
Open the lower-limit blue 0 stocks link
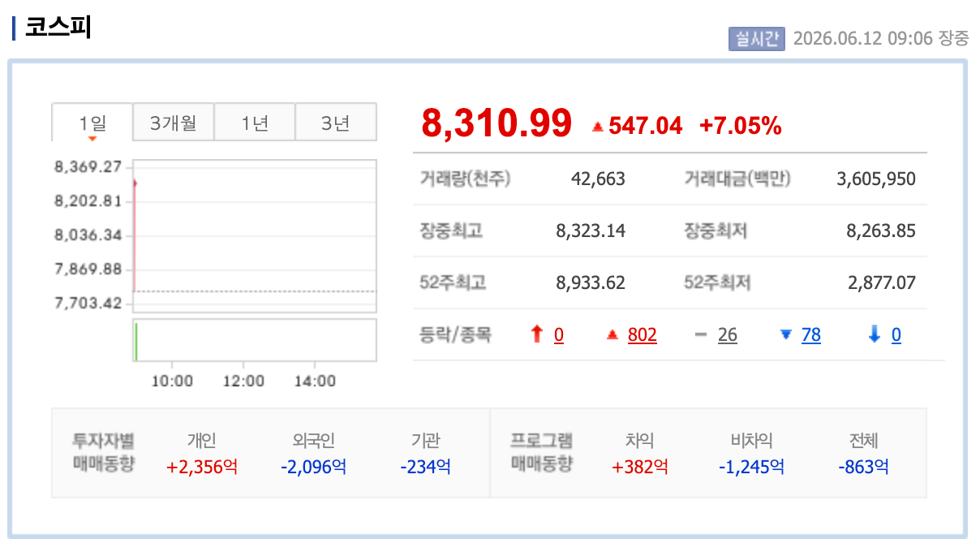click(896, 335)
